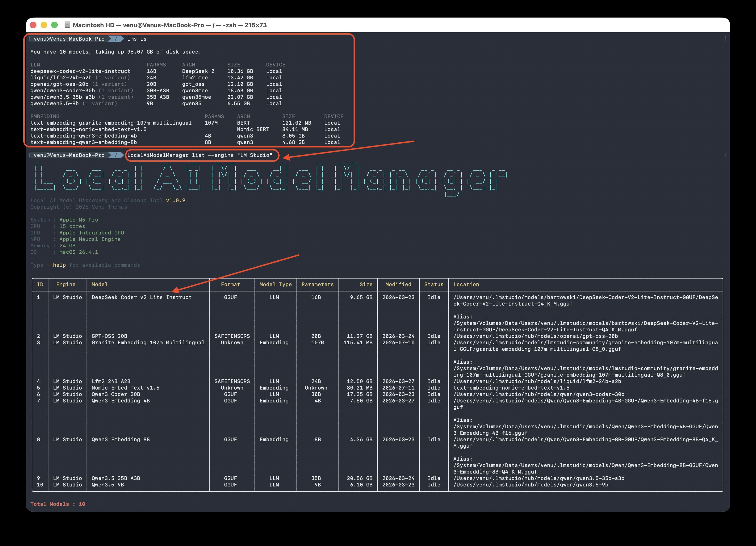Click the Nomic BERT architecture value

(x=253, y=129)
